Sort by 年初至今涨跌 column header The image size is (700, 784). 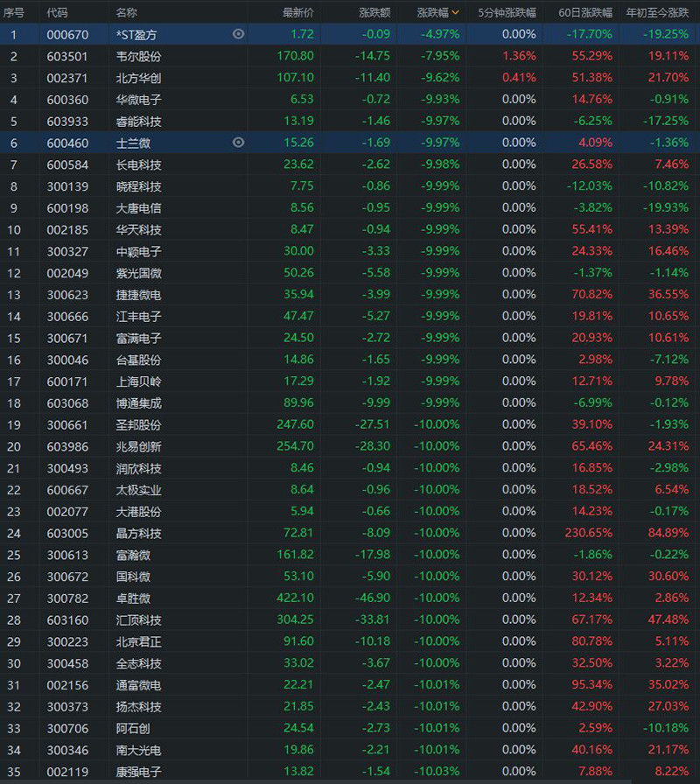coord(657,12)
